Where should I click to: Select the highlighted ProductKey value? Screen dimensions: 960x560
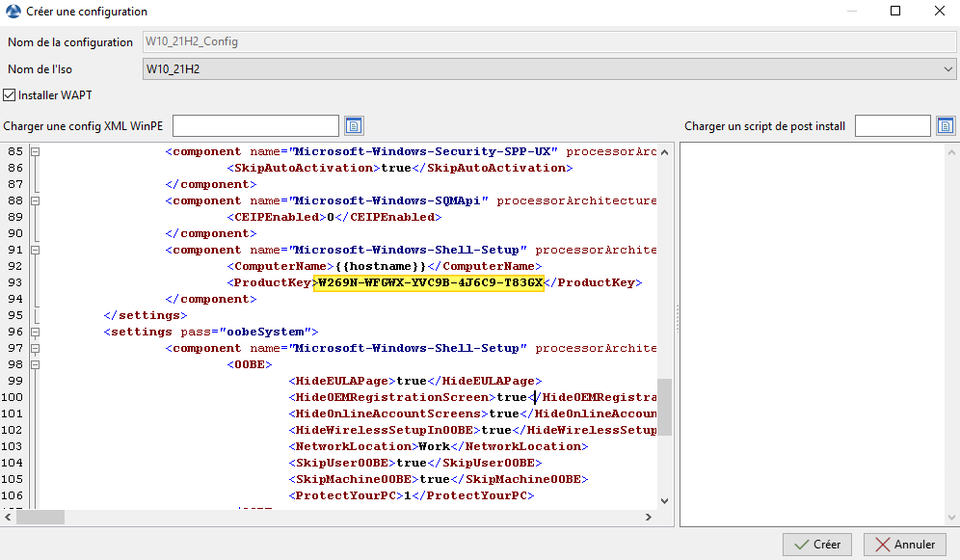pyautogui.click(x=431, y=282)
